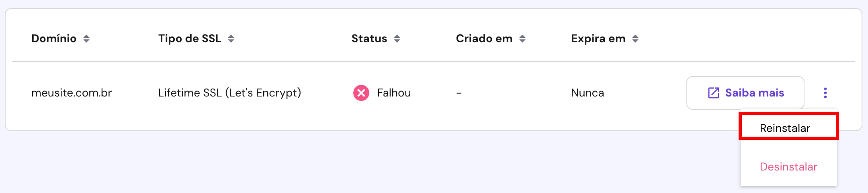Click the Expira em header label
The width and height of the screenshot is (868, 193).
pos(598,39)
